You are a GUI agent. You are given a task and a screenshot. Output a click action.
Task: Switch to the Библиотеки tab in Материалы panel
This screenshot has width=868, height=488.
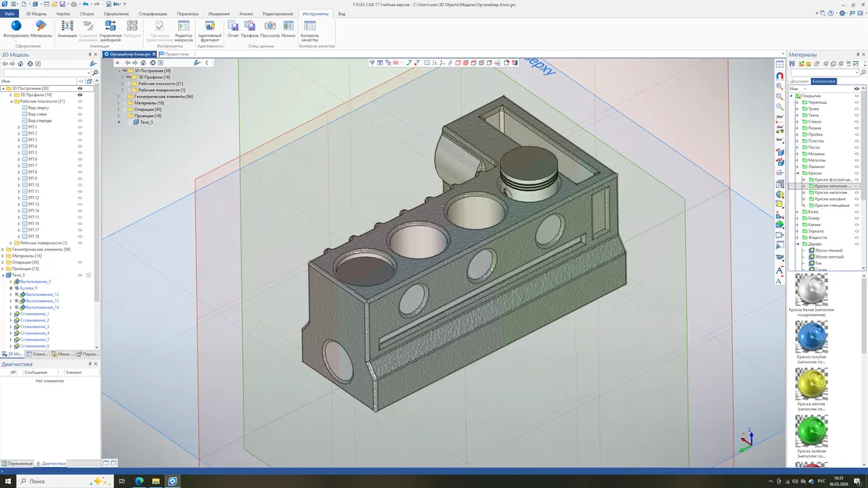pyautogui.click(x=824, y=81)
